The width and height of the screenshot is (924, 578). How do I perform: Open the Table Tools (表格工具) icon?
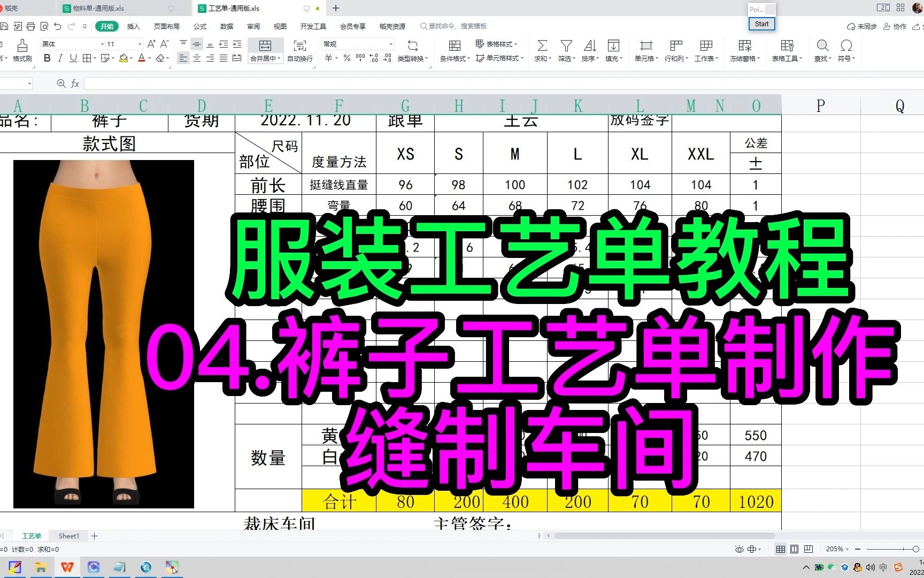[x=787, y=45]
